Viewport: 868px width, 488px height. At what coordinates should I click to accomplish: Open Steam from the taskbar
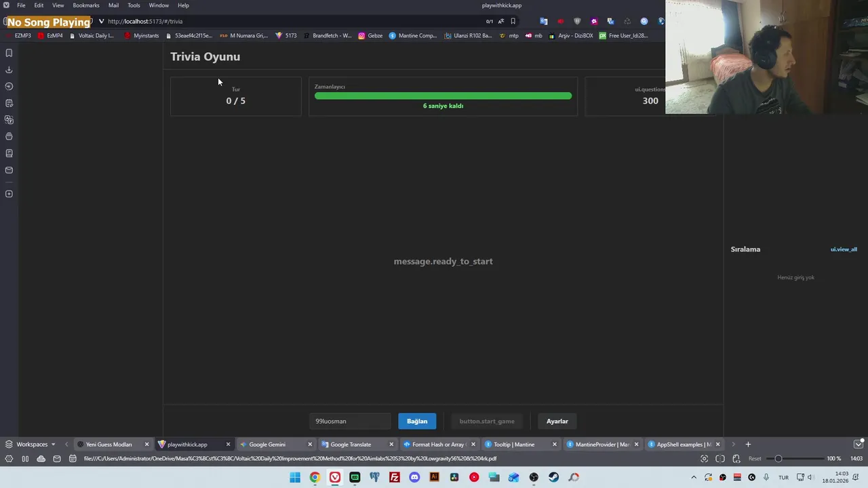tap(554, 477)
